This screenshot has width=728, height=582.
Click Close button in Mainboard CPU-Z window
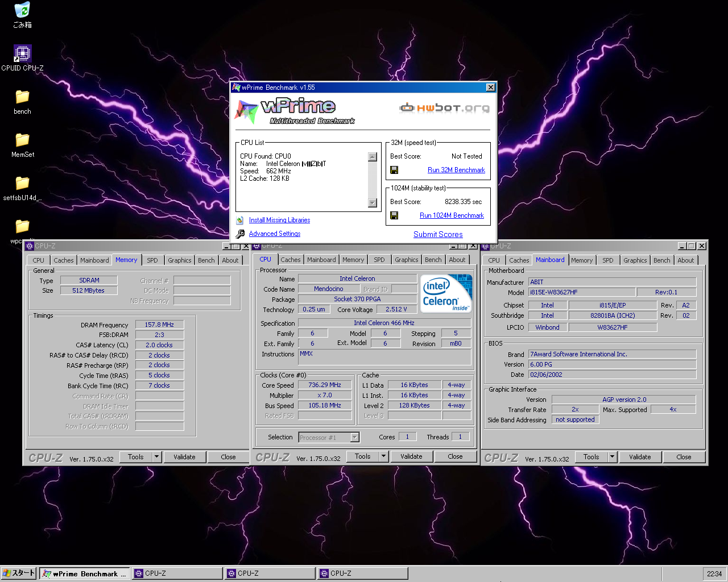(x=684, y=457)
